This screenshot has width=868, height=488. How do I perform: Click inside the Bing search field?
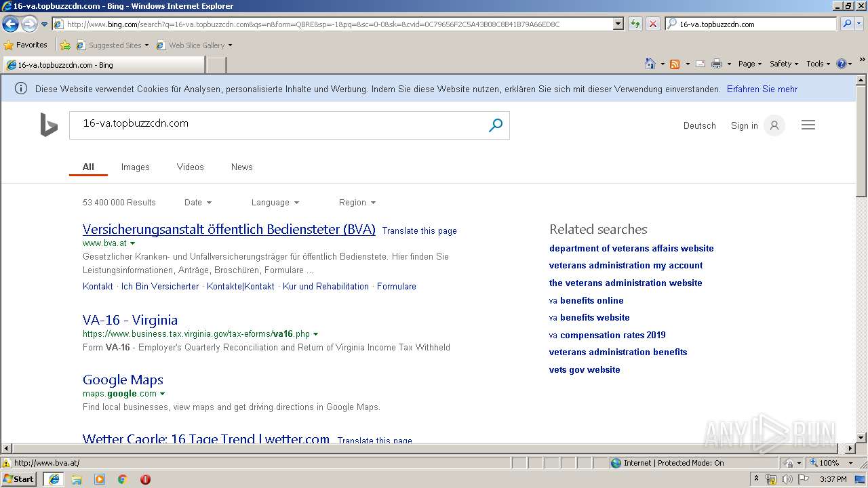pyautogui.click(x=278, y=124)
